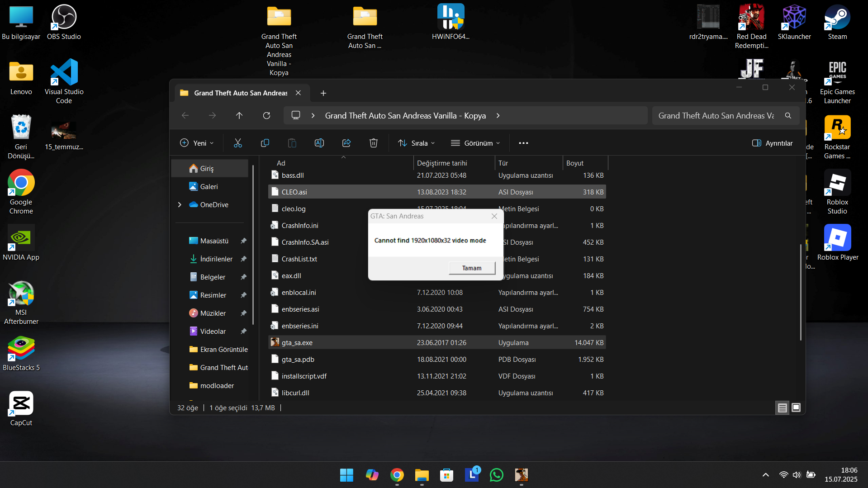Select the Steam desktop shortcut
The image size is (868, 488).
[x=837, y=22]
